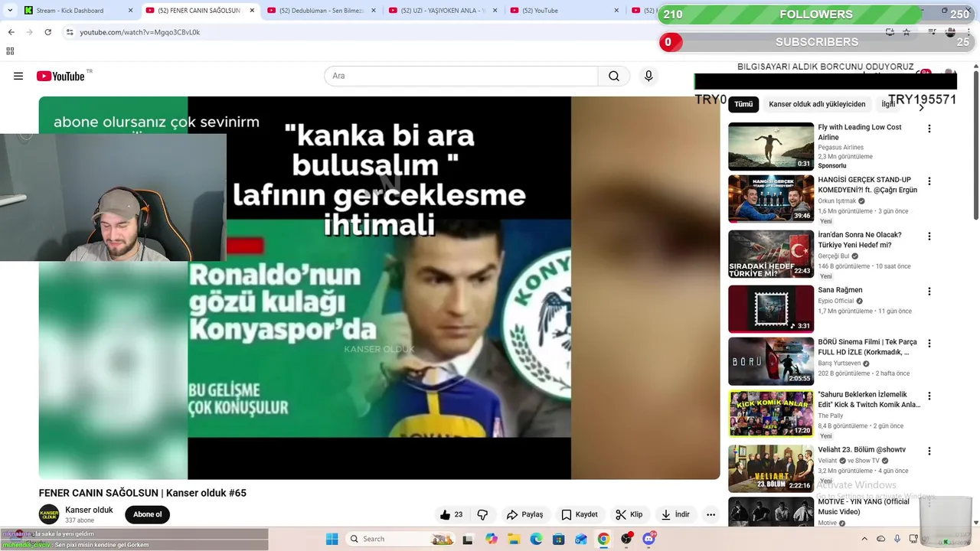Open more actions ellipsis under video

coord(711,515)
